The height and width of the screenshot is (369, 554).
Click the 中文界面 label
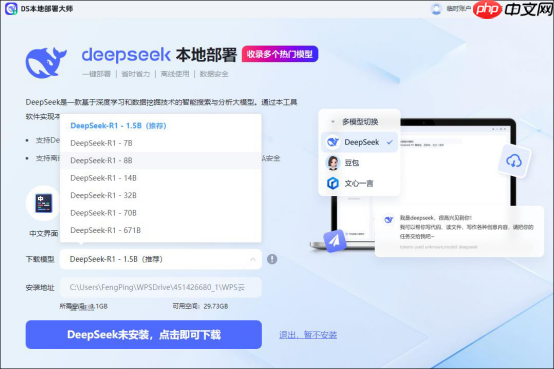43,233
